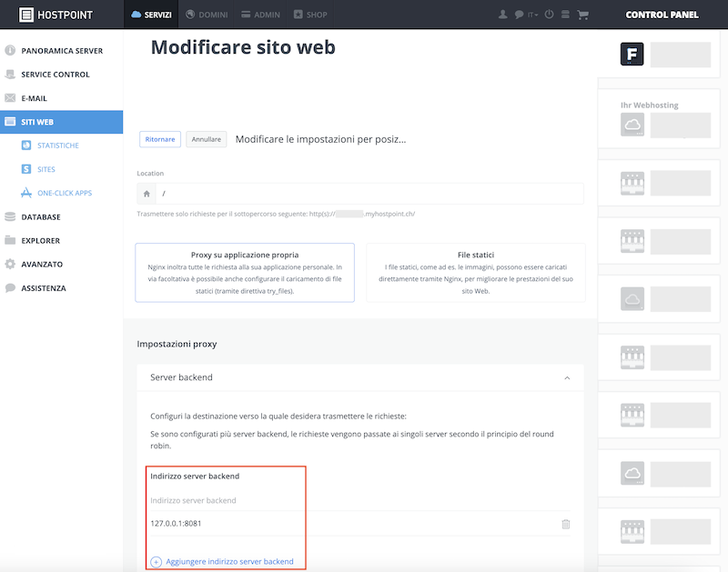Open the chat bubble icon in header
The width and height of the screenshot is (728, 572).
coord(519,15)
